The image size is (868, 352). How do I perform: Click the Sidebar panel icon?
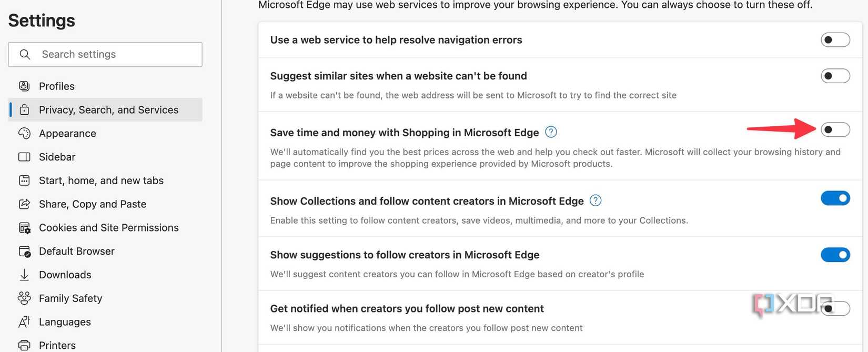[x=24, y=157]
